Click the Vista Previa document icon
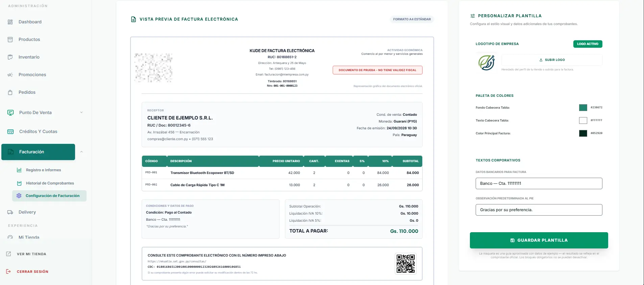 click(x=134, y=19)
